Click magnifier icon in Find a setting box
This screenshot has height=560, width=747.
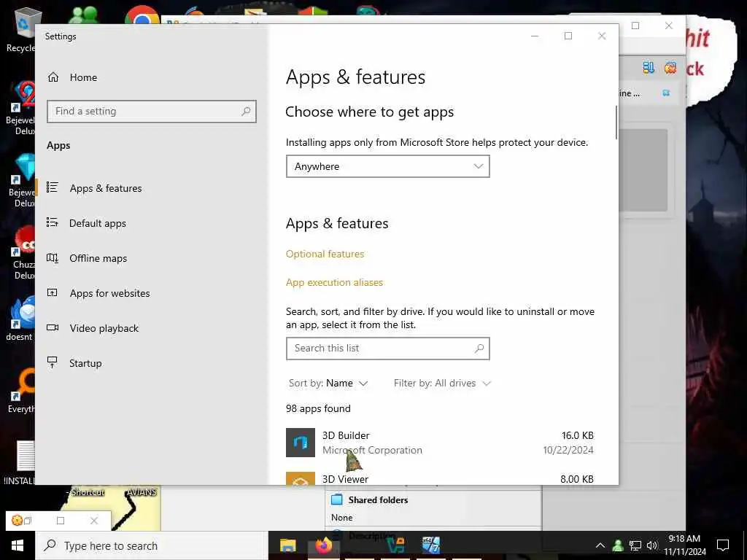pos(246,112)
